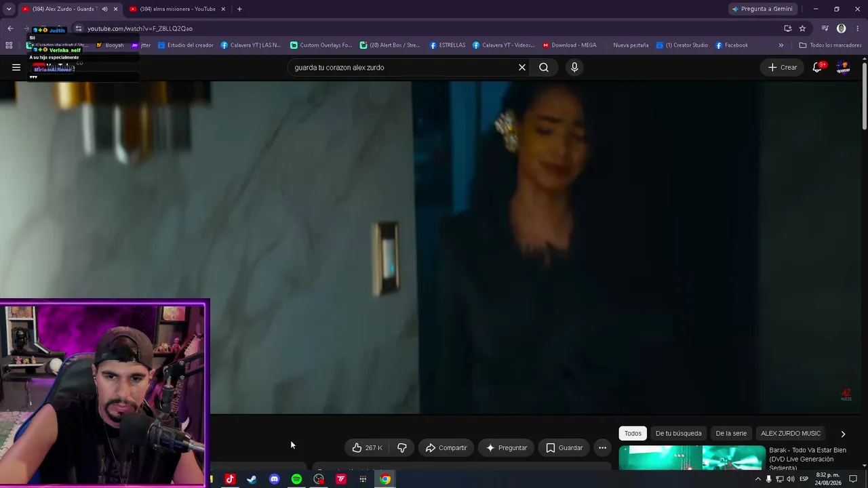
Task: Switch to the 'alma misionera' YouTube tab
Action: [178, 9]
